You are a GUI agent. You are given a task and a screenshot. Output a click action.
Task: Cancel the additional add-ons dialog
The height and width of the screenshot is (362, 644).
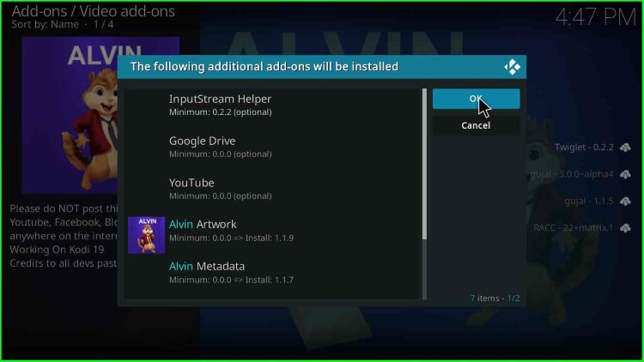point(476,125)
